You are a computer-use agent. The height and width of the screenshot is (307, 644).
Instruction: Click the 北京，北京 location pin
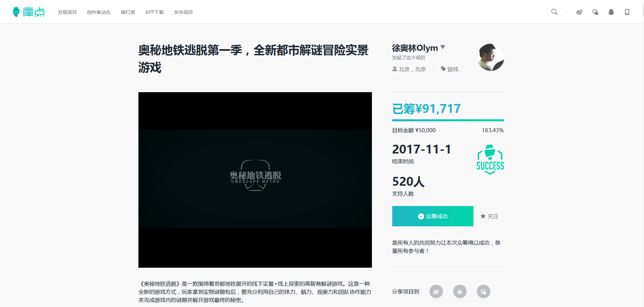click(x=395, y=69)
